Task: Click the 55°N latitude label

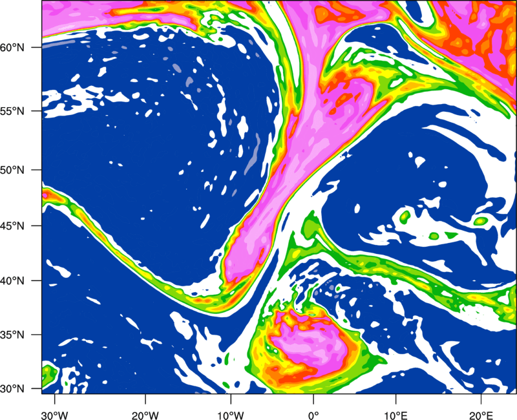Action: (x=12, y=111)
